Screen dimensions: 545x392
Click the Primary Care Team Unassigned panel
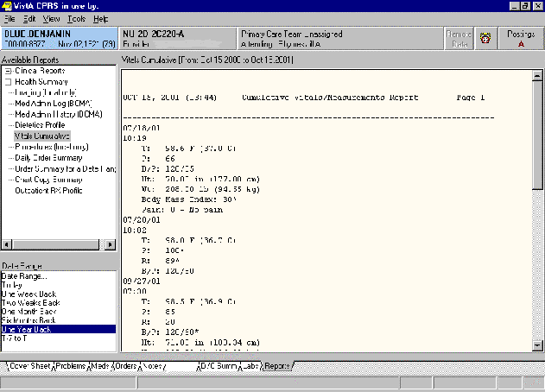pos(340,38)
